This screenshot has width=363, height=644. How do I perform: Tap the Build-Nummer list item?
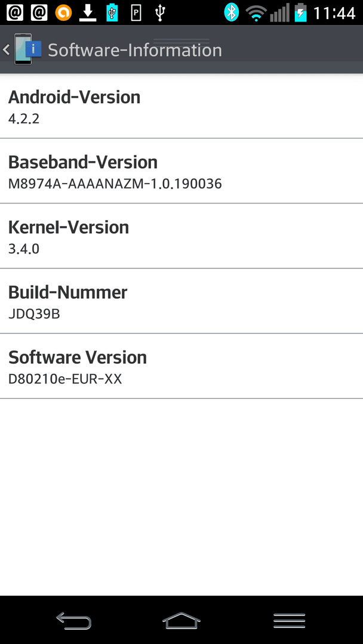pyautogui.click(x=181, y=301)
